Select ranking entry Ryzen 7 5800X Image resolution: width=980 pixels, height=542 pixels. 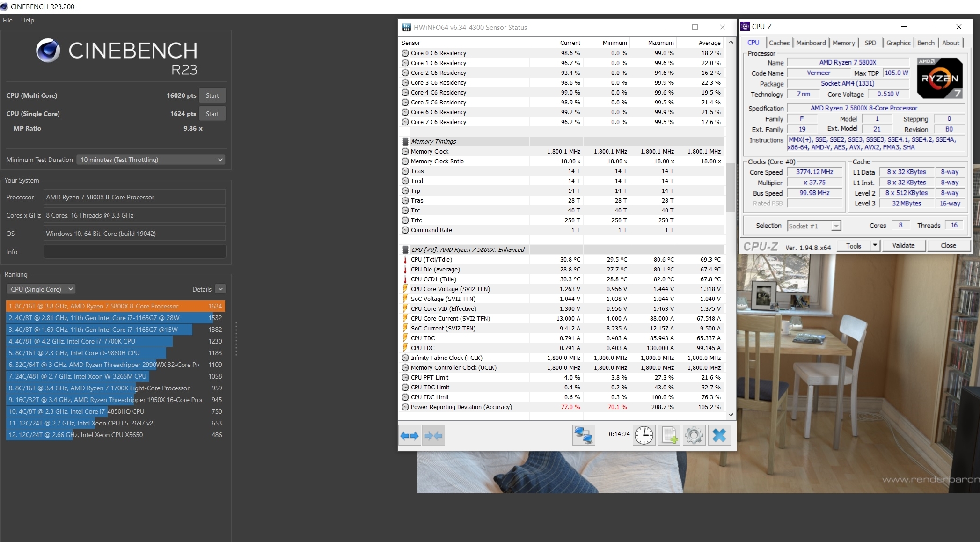tap(116, 306)
